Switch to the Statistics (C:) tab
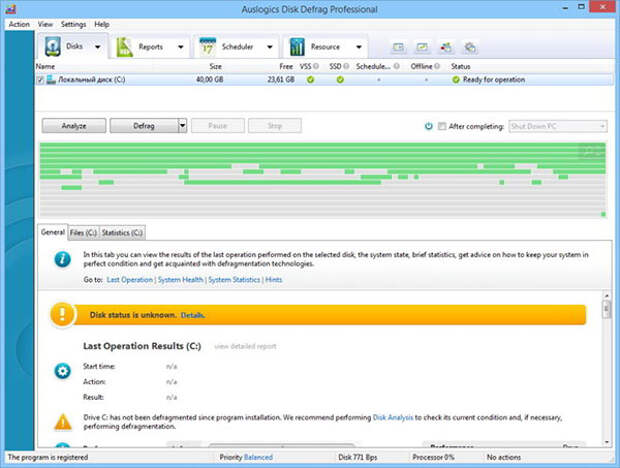 tap(122, 233)
